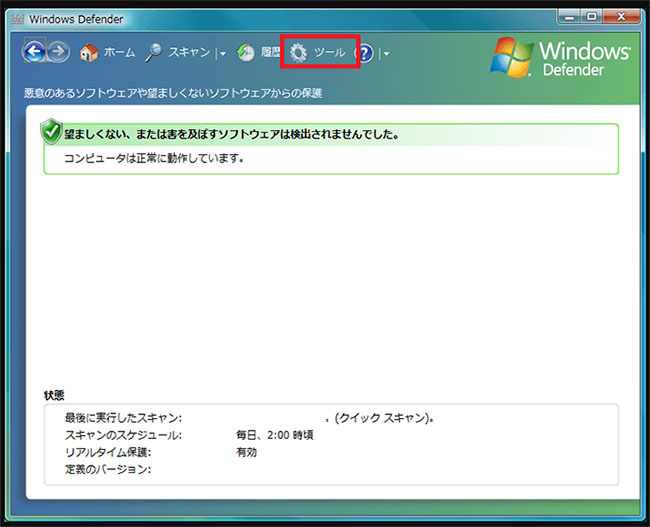Expand the Help dropdown arrow

coord(386,53)
